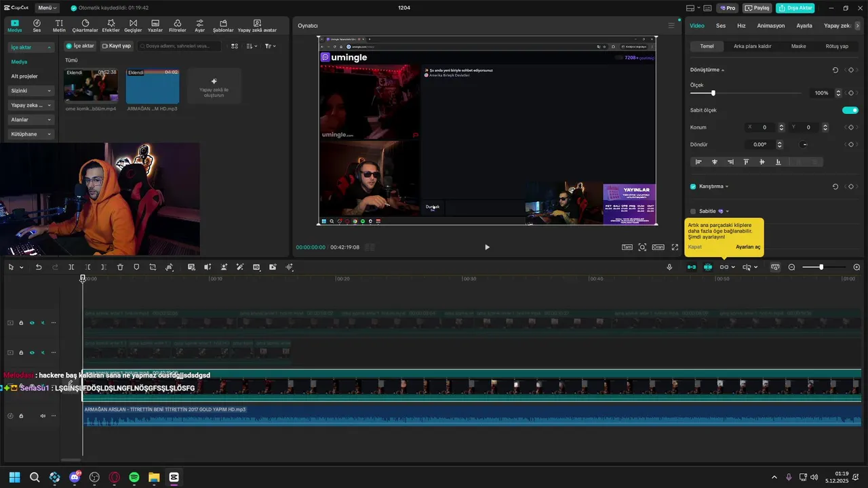
Task: Click Ayarları aç in the yellow tooltip
Action: click(x=748, y=247)
